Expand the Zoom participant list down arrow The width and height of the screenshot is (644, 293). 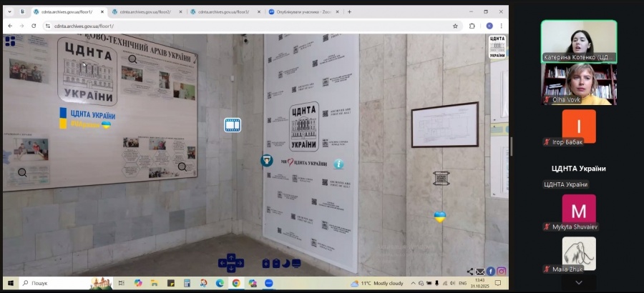click(x=578, y=283)
